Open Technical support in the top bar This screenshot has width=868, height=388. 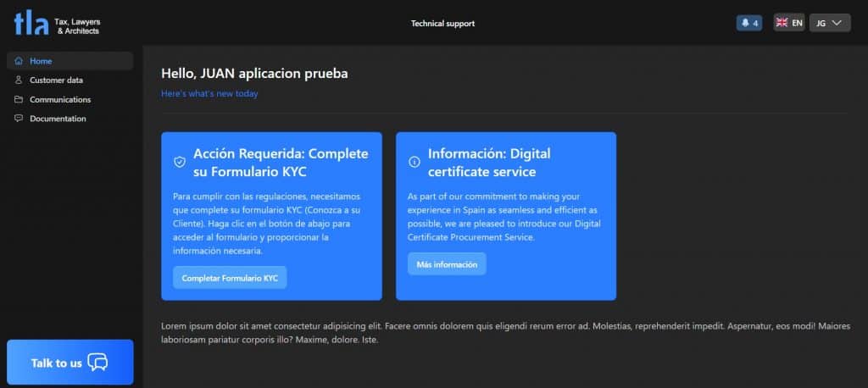click(442, 24)
